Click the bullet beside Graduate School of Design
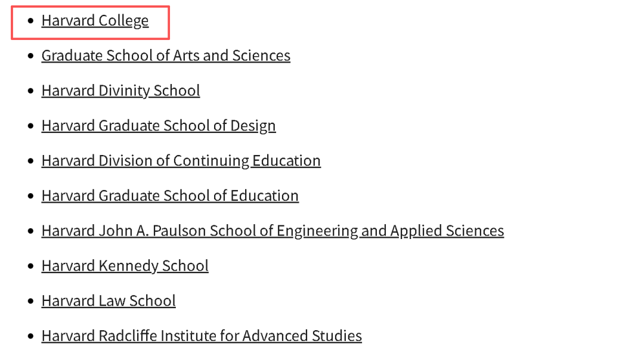Screen dimensions: 644x363 pyautogui.click(x=31, y=126)
